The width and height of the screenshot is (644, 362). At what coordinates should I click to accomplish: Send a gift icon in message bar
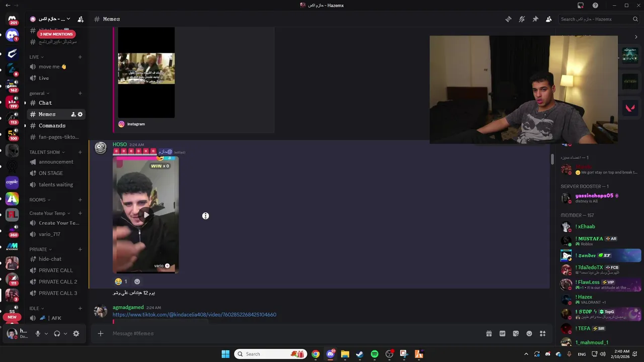click(x=489, y=333)
